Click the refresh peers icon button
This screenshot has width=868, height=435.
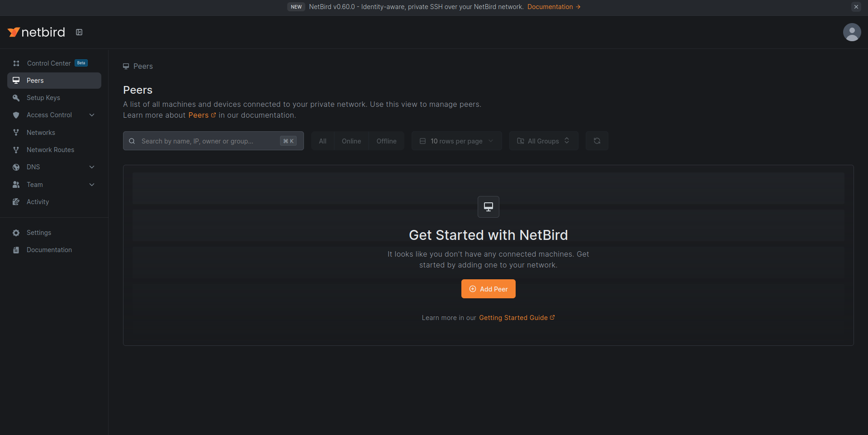click(597, 141)
